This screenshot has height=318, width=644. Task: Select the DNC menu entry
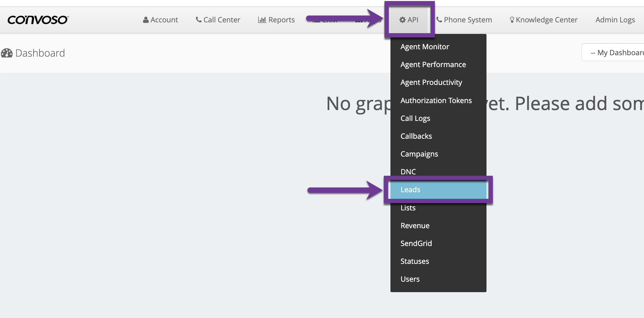(408, 172)
